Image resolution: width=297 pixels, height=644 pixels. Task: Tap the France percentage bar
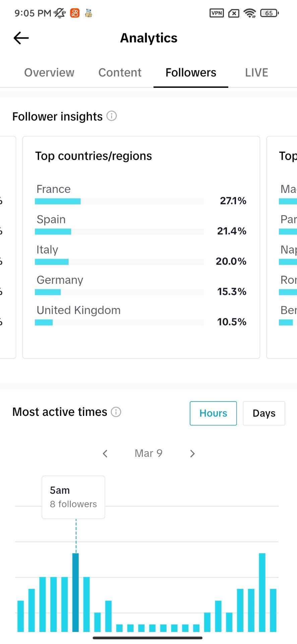(119, 201)
